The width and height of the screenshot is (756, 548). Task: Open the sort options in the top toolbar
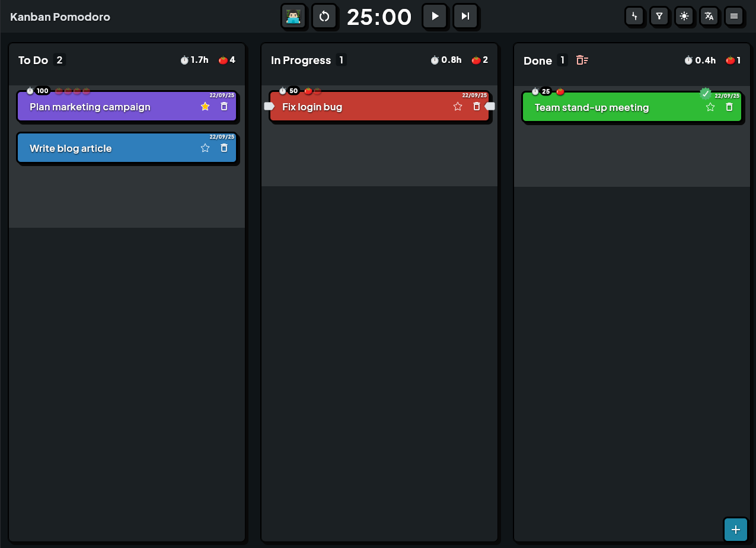tap(635, 17)
